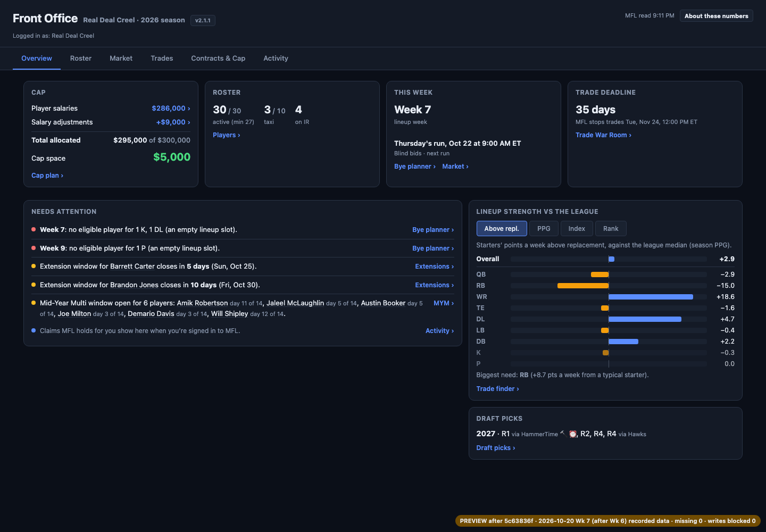This screenshot has width=766, height=532.
Task: Open the MYM link
Action: [444, 303]
